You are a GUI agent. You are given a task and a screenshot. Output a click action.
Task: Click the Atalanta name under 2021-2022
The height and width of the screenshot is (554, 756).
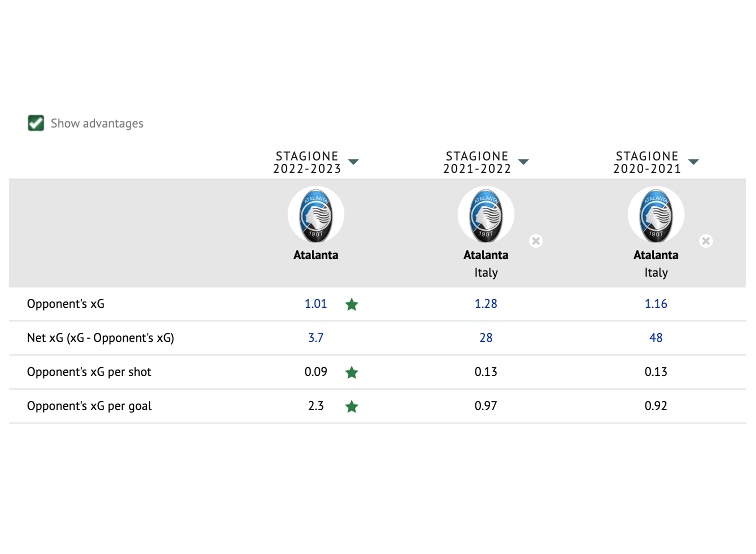coord(486,255)
